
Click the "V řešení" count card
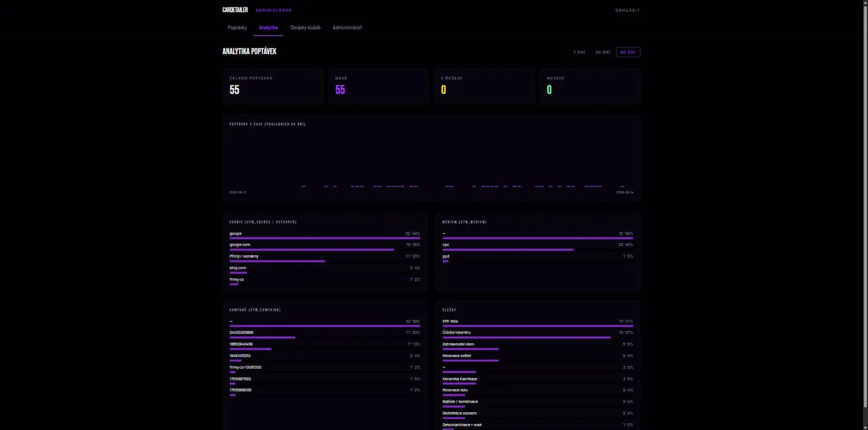click(484, 86)
